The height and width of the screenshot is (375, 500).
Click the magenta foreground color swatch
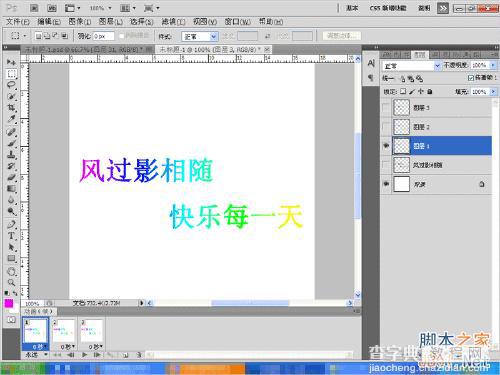pos(9,303)
